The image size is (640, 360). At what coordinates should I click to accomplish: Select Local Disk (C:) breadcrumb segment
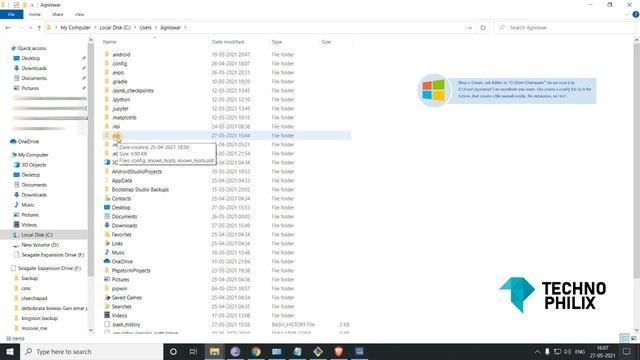[x=115, y=28]
